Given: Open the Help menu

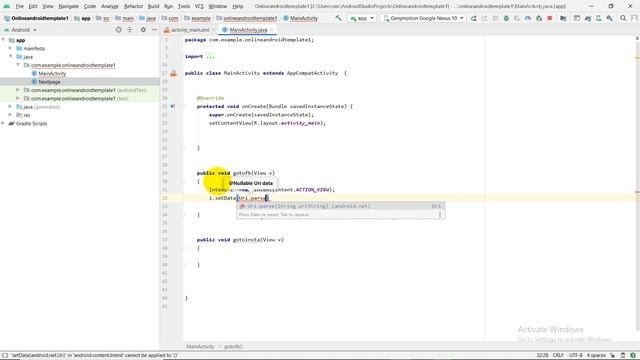Looking at the screenshot, I should pos(238,7).
